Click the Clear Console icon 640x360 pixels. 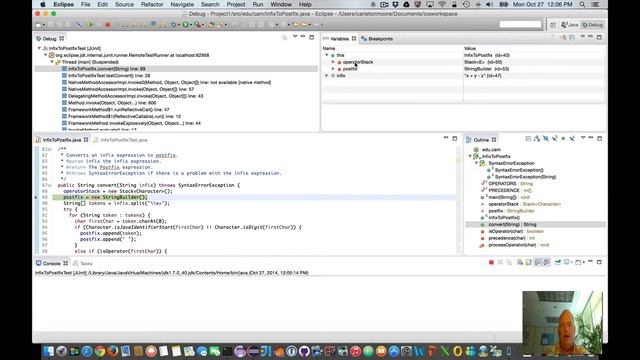(520, 262)
